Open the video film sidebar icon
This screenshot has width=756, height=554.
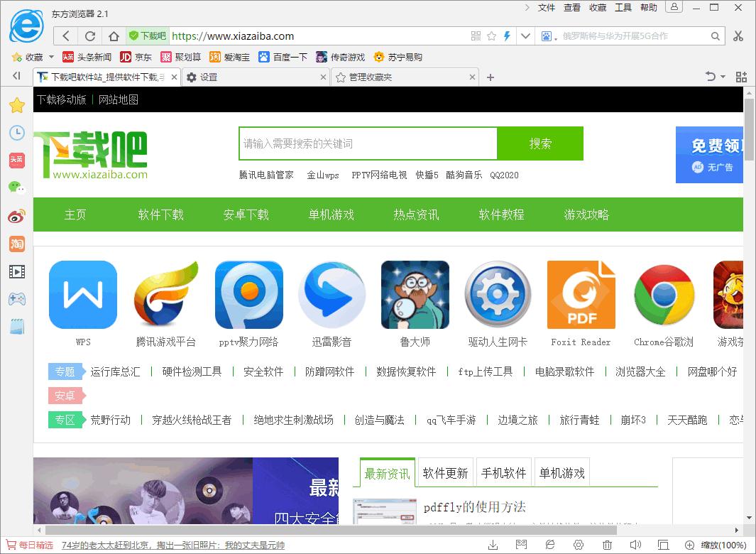(17, 272)
